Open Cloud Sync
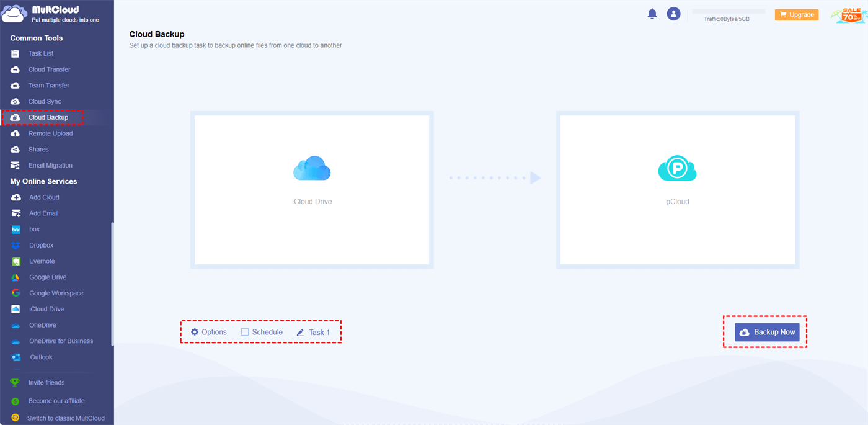Viewport: 868px width, 425px height. tap(45, 101)
